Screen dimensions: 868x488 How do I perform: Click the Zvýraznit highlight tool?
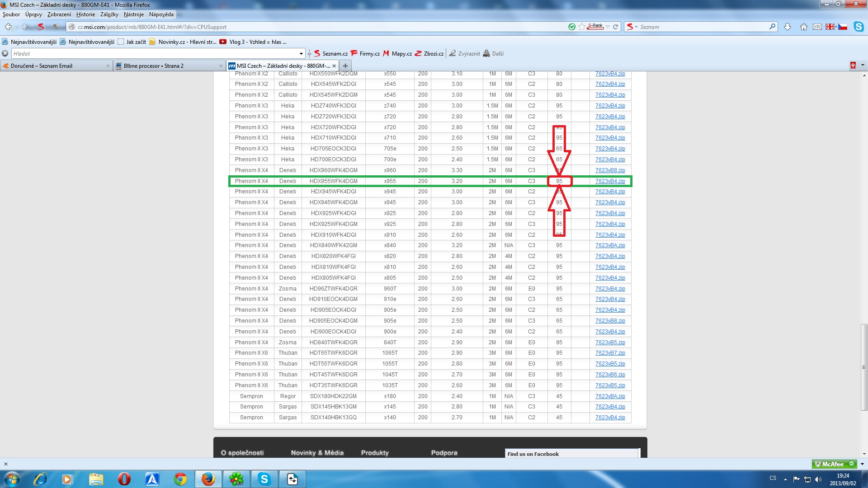click(x=464, y=53)
